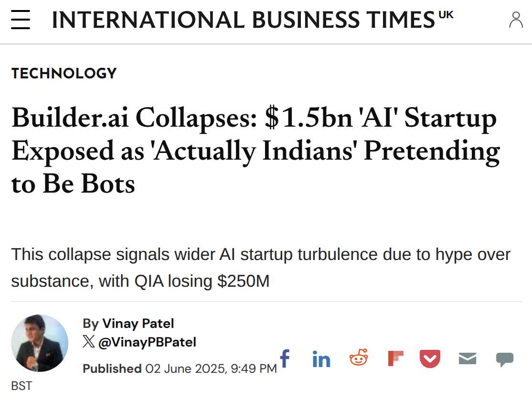Screen dimensions: 532x401
Task: Click the article subheading about QIA
Action: tap(261, 268)
